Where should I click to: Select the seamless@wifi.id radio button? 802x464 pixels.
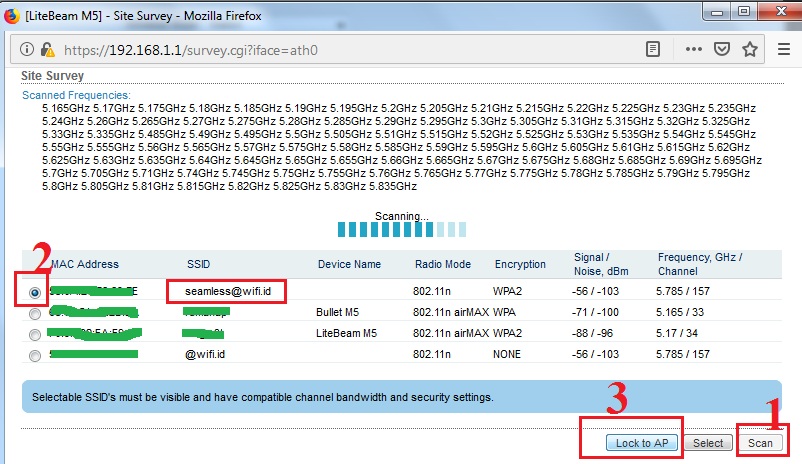point(35,293)
